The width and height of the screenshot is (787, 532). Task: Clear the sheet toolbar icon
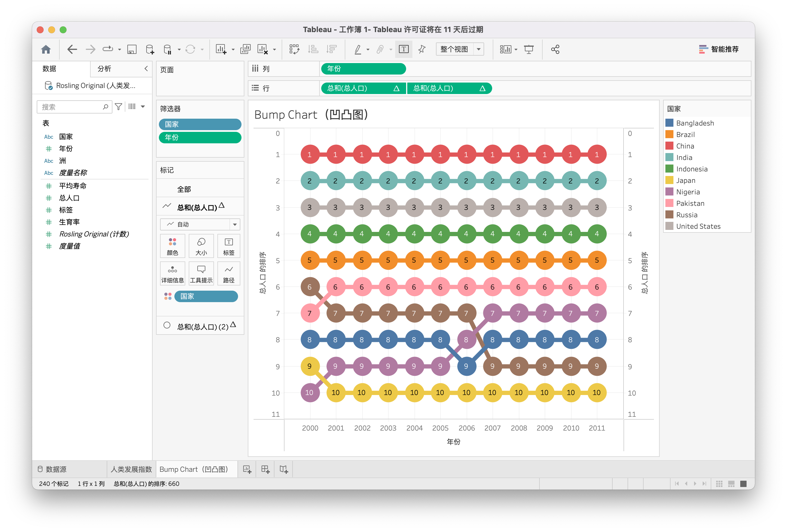(x=262, y=49)
